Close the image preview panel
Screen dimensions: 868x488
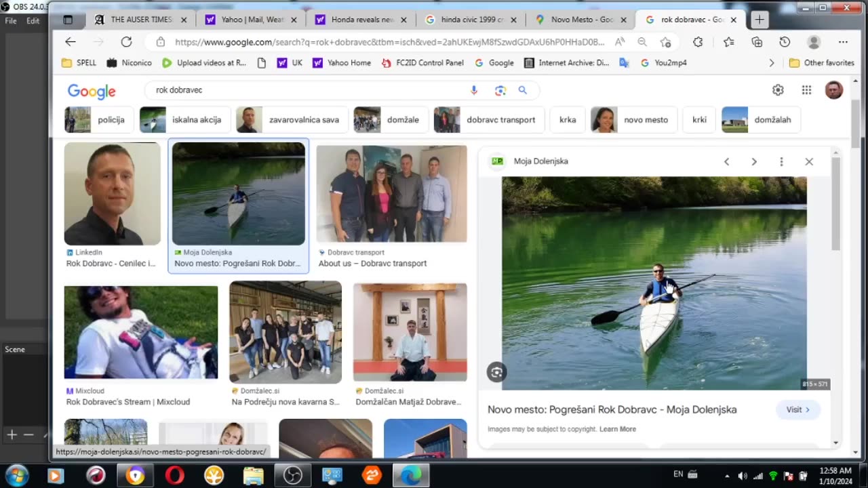(x=809, y=161)
